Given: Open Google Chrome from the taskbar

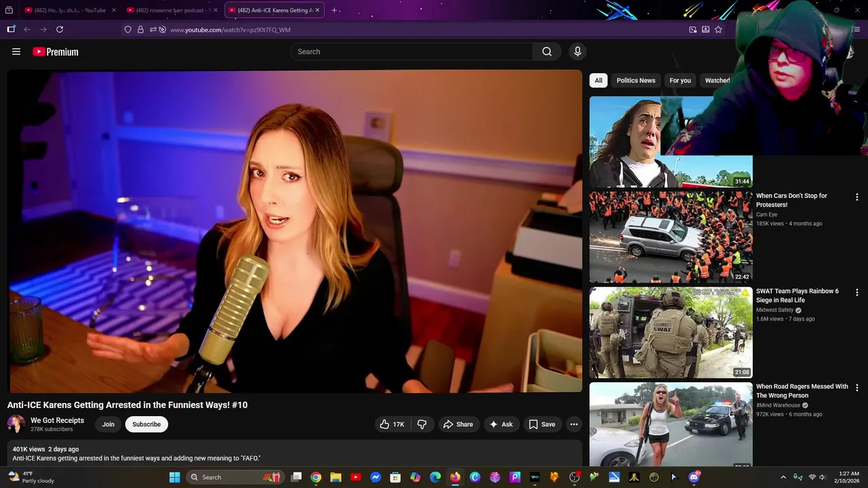Looking at the screenshot, I should [316, 477].
